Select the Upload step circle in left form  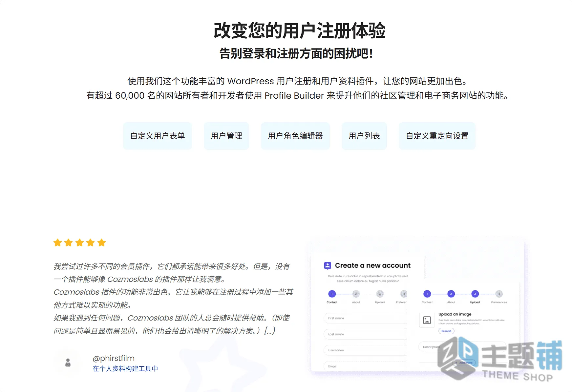click(380, 294)
